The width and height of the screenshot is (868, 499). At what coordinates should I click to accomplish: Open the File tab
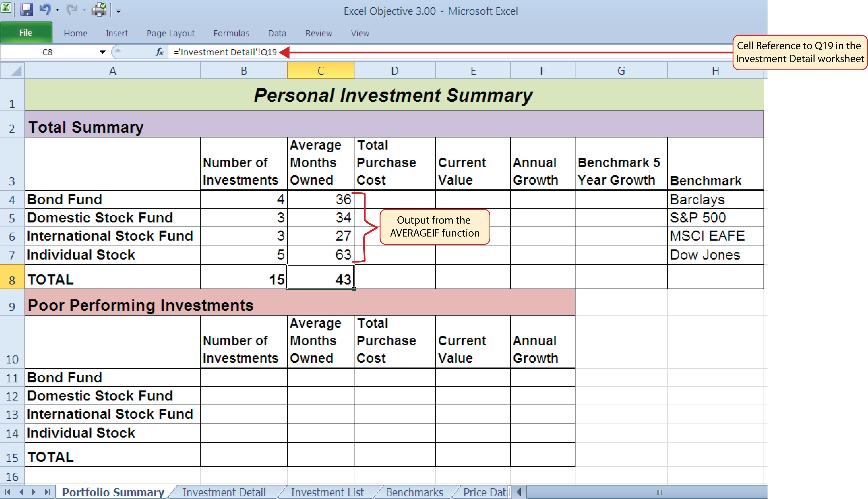click(26, 33)
